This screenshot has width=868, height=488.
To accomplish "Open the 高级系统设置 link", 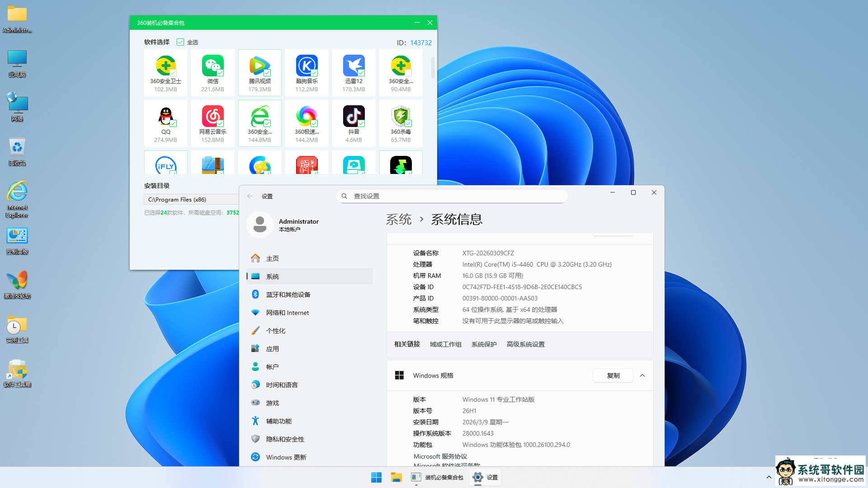I will coord(525,344).
